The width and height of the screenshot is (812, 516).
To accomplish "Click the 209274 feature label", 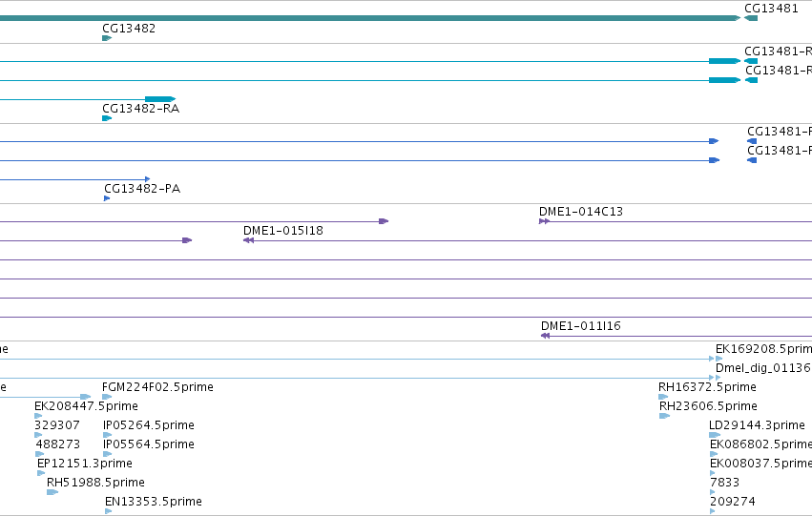I will point(733,502).
